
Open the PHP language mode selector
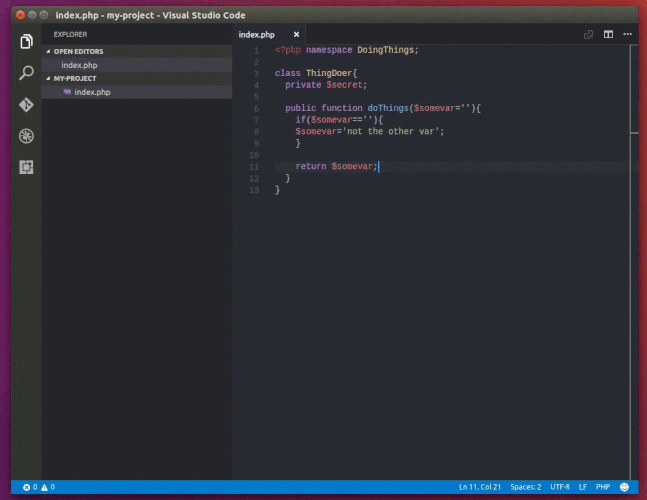click(x=603, y=487)
